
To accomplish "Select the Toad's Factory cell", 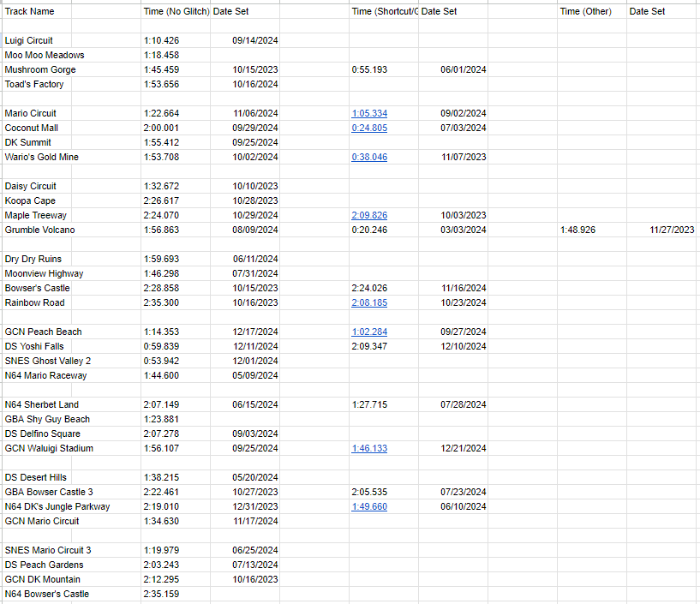I will [37, 84].
